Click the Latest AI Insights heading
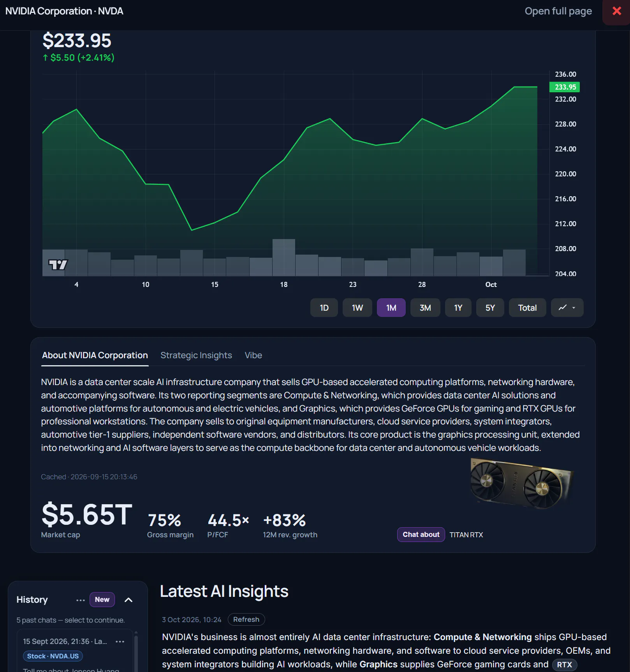 (224, 591)
